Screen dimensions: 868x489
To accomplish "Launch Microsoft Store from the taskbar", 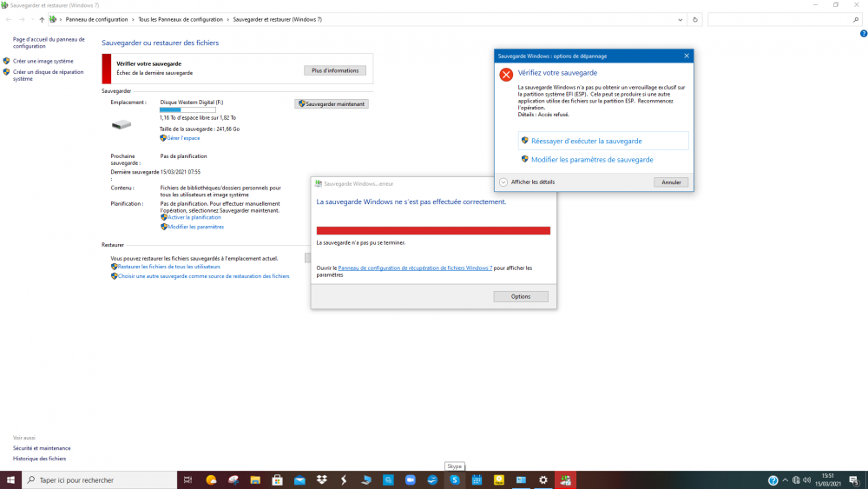I will pos(278,480).
